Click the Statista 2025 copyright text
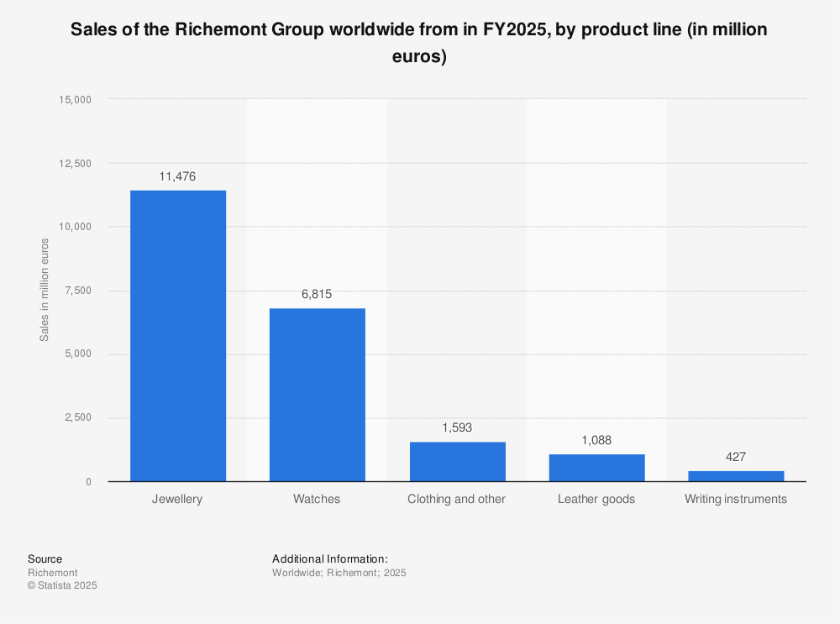840x624 pixels. coord(62,585)
